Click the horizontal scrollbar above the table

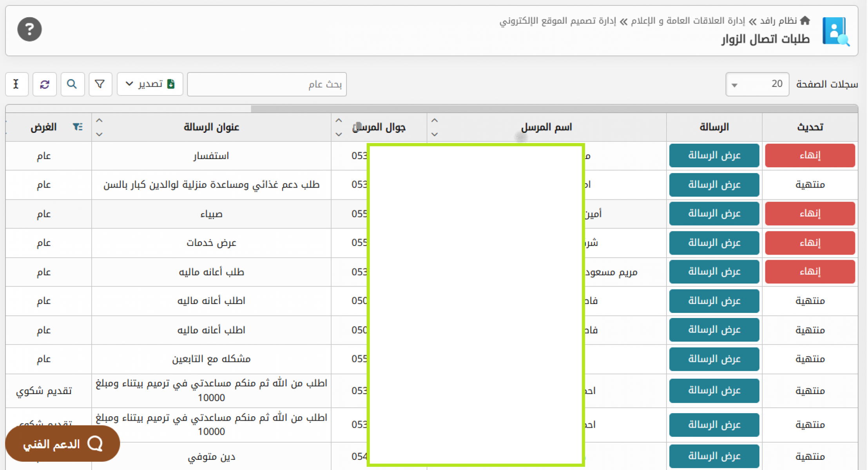554,108
